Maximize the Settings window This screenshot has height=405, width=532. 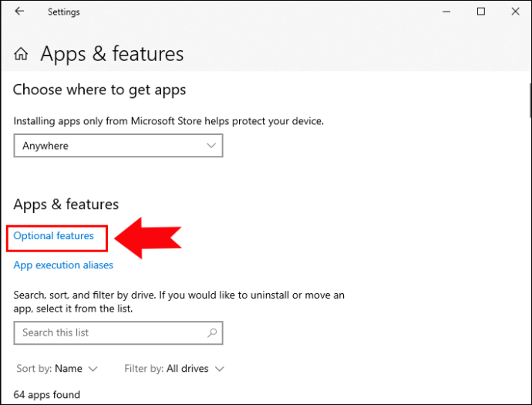click(481, 12)
